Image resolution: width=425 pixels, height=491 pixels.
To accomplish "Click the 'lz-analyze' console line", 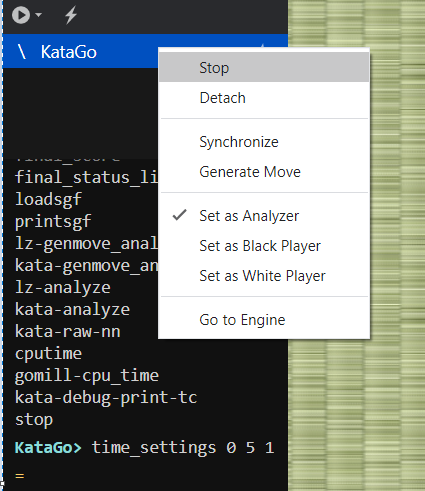I will 63,287.
